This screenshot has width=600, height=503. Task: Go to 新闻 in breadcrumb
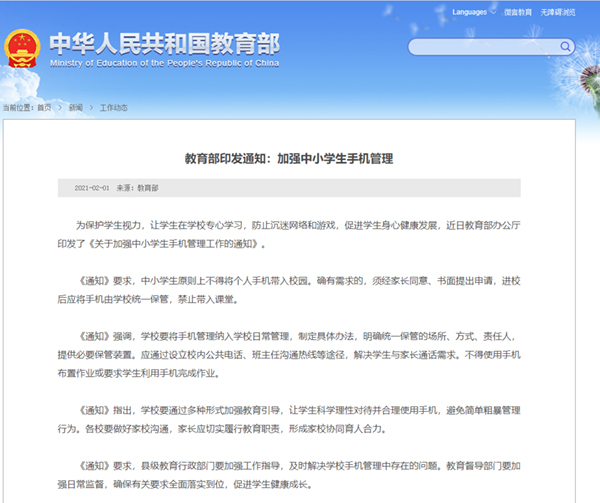pyautogui.click(x=75, y=107)
